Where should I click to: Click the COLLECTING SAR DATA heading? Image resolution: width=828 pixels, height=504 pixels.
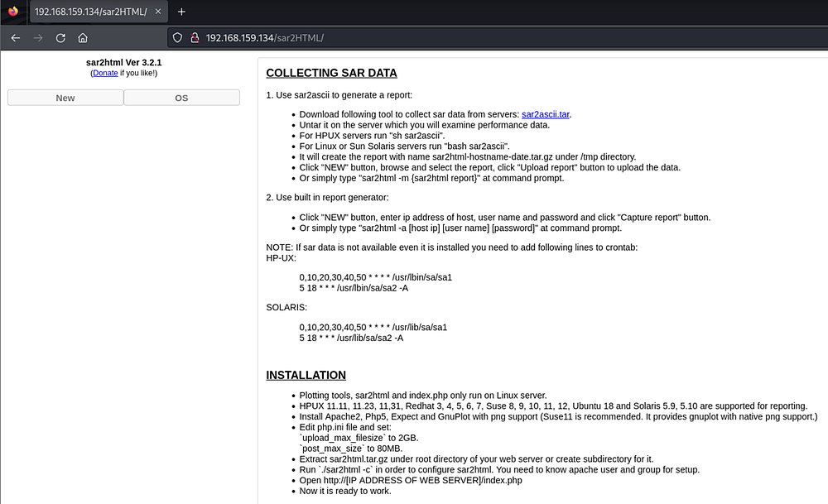point(331,73)
